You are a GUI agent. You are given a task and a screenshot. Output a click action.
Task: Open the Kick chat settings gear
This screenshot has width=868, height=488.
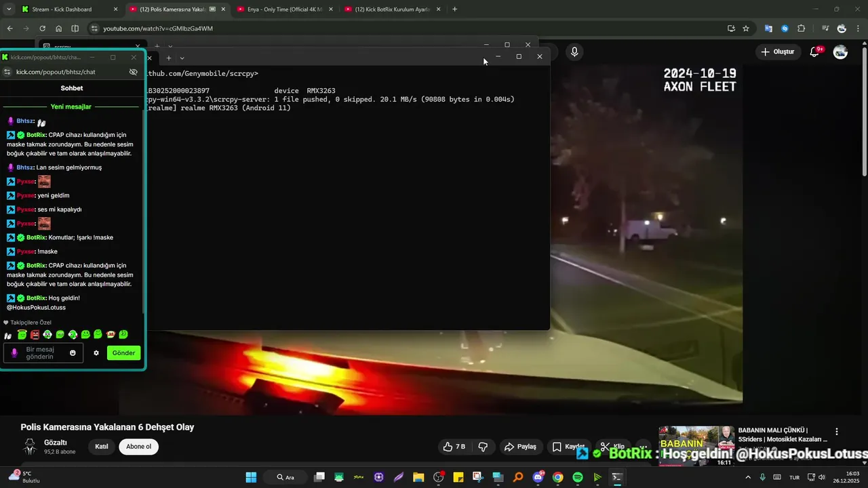click(96, 353)
